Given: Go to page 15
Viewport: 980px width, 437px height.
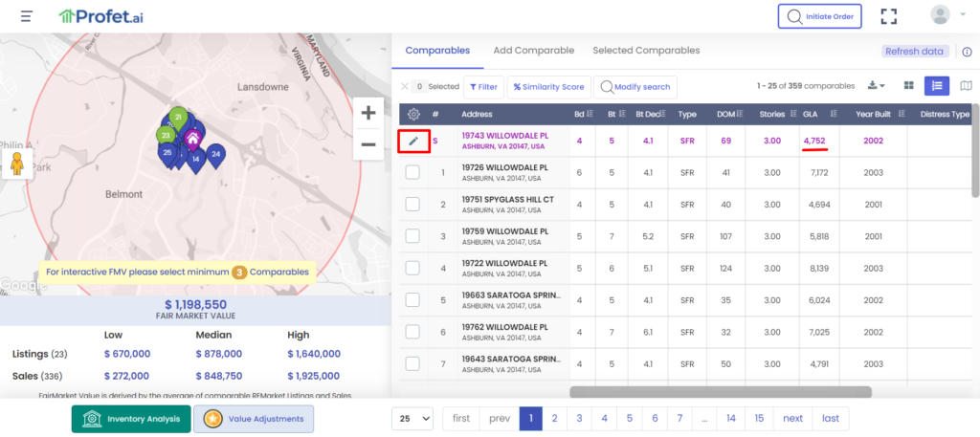Looking at the screenshot, I should [759, 418].
